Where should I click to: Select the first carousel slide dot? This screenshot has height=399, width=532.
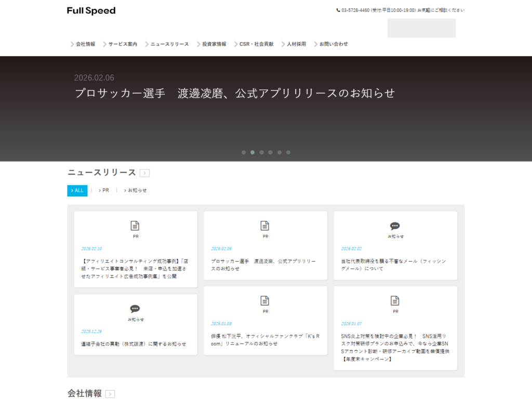tap(244, 153)
